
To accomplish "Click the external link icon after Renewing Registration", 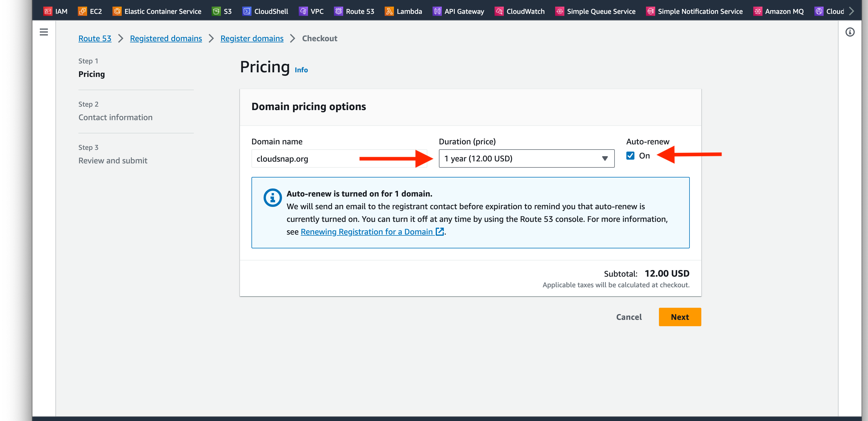I will pyautogui.click(x=439, y=231).
